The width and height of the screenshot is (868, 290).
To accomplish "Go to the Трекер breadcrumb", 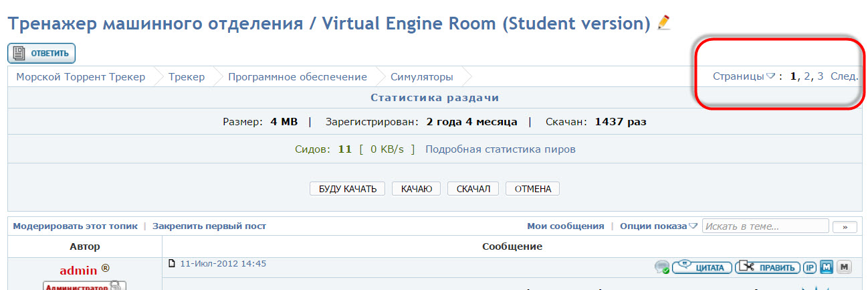I will pos(187,76).
